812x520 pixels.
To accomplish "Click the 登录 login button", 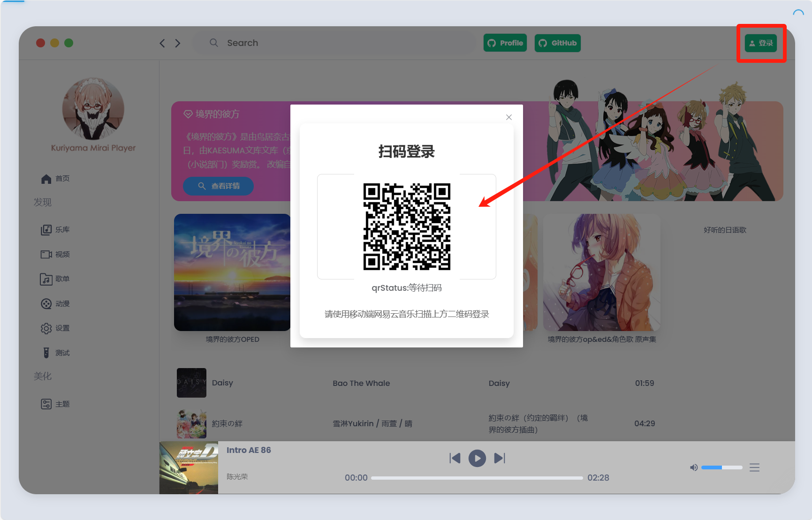I will click(761, 43).
